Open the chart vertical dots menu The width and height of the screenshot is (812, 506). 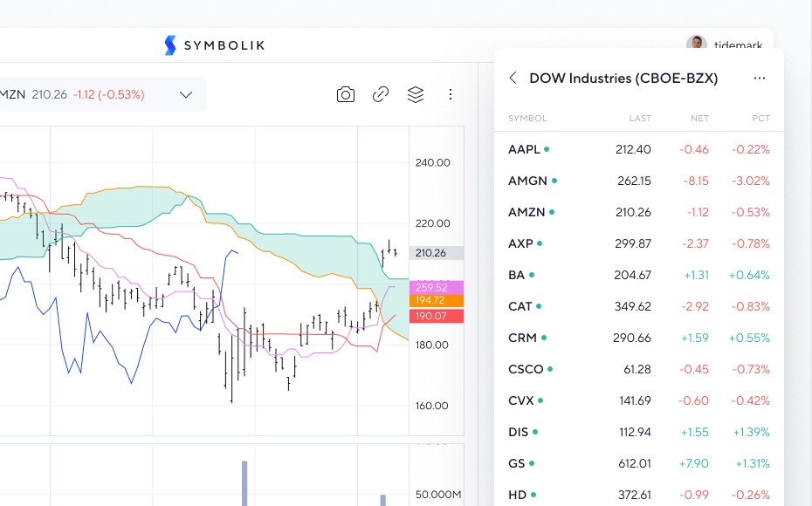point(451,94)
